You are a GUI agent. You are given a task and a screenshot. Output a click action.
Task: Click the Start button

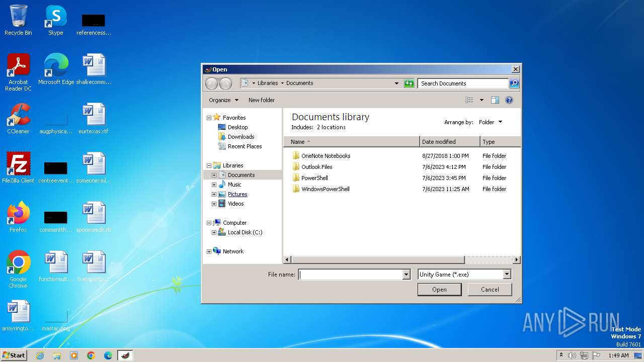[14, 355]
